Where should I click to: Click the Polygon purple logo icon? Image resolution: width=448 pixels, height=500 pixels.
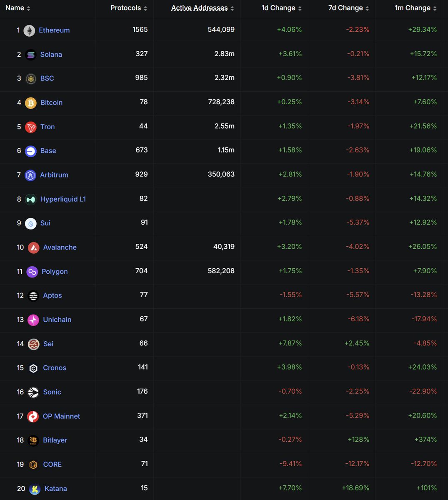(32, 272)
